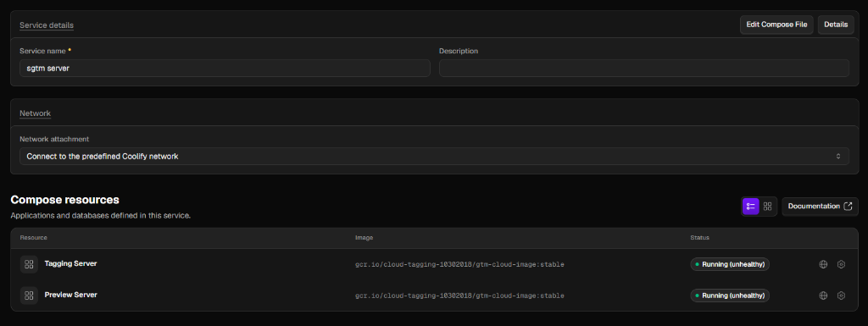Select the Tagging Server name text
This screenshot has height=326, width=868.
point(71,263)
